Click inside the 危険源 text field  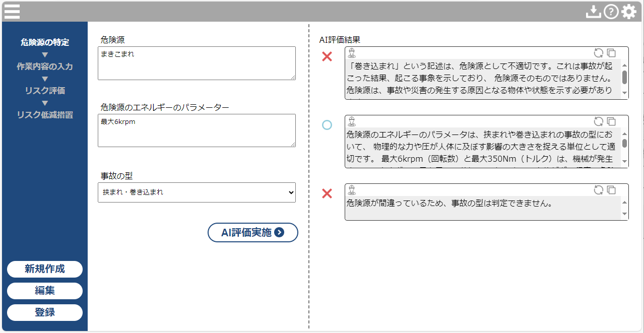197,63
